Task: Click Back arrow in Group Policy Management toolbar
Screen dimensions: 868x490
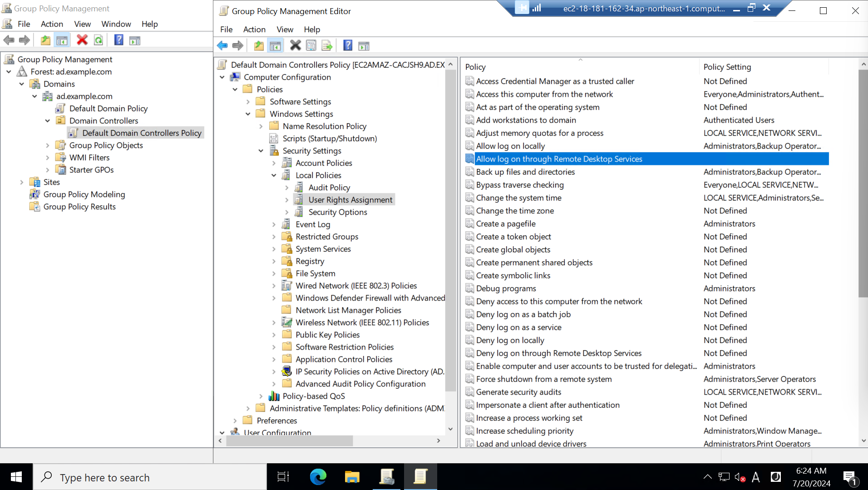Action: click(9, 40)
